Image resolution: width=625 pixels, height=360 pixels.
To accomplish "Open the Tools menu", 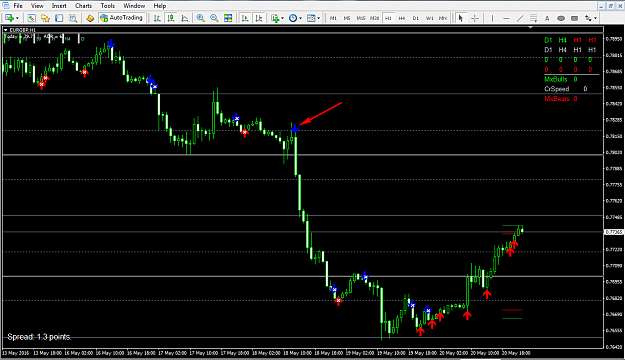I will [x=108, y=6].
